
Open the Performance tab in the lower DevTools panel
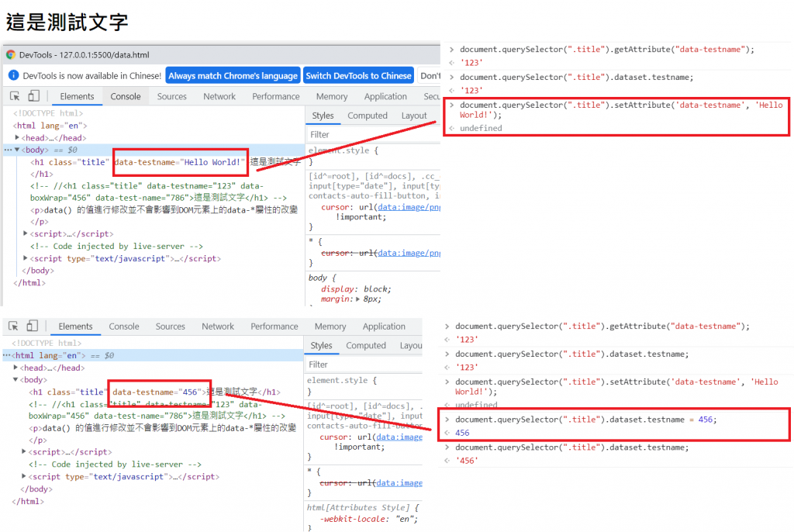click(x=274, y=326)
